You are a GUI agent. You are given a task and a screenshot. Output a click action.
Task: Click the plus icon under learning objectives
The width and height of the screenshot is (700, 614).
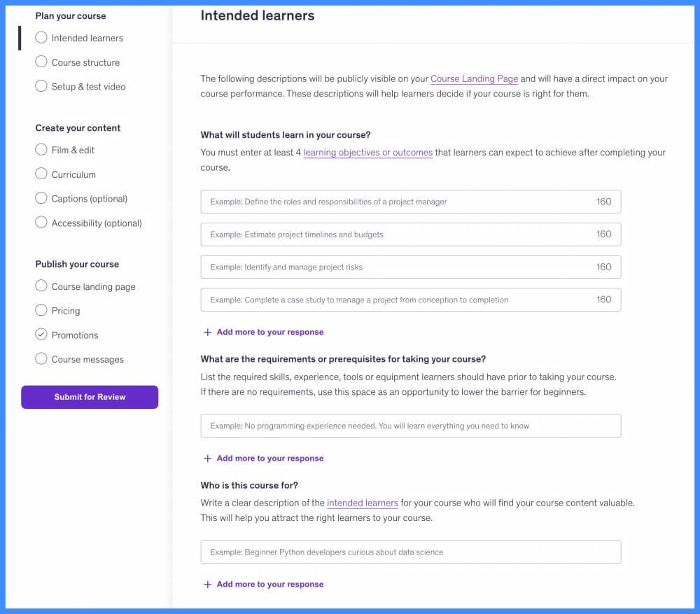(207, 333)
